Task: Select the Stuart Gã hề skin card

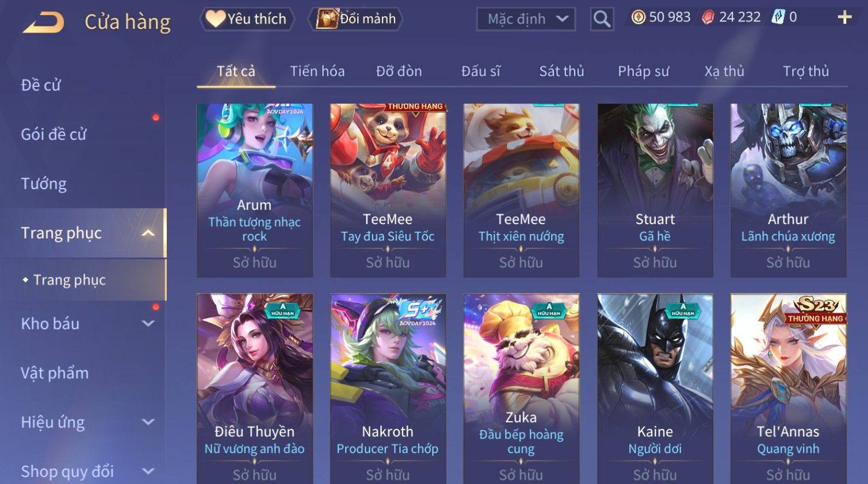Action: [x=655, y=190]
